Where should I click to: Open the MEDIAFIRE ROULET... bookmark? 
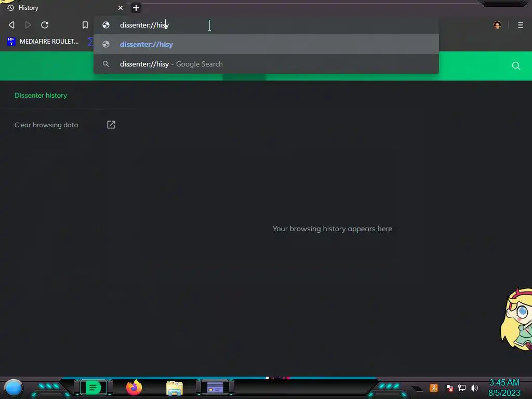pyautogui.click(x=43, y=42)
